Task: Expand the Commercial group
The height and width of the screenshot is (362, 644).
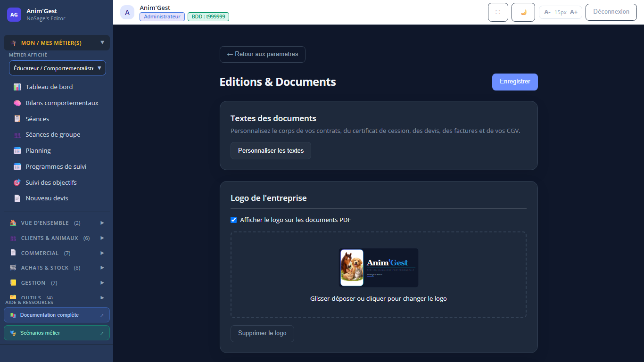Action: [57, 253]
